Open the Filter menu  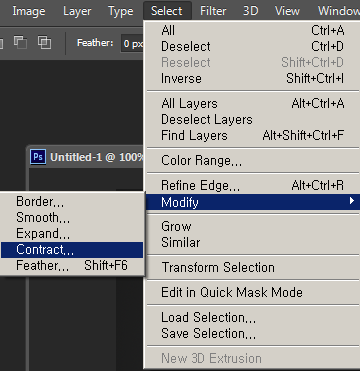(213, 11)
